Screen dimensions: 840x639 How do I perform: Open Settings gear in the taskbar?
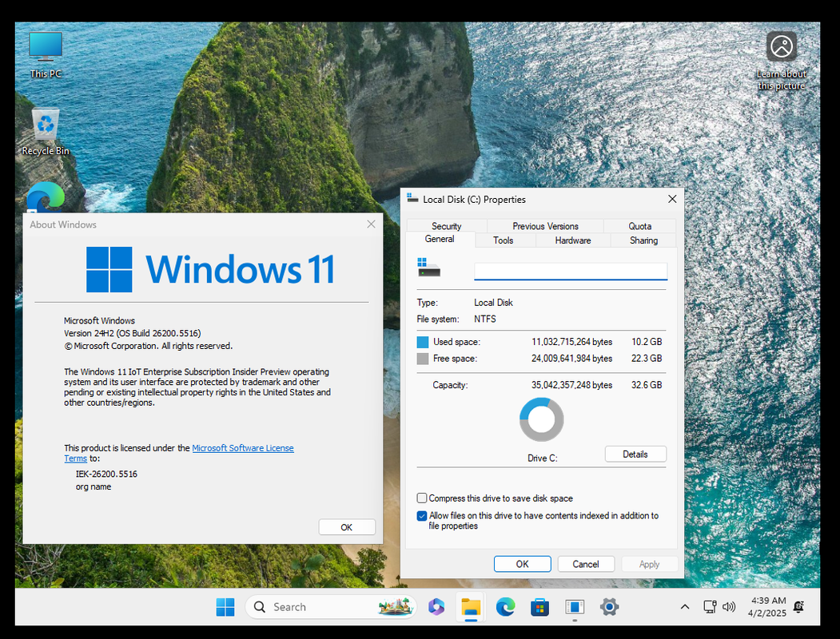pos(609,607)
